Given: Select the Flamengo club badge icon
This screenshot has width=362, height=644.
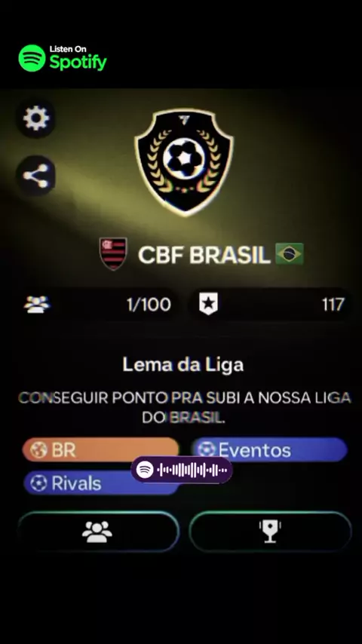Looking at the screenshot, I should click(113, 254).
